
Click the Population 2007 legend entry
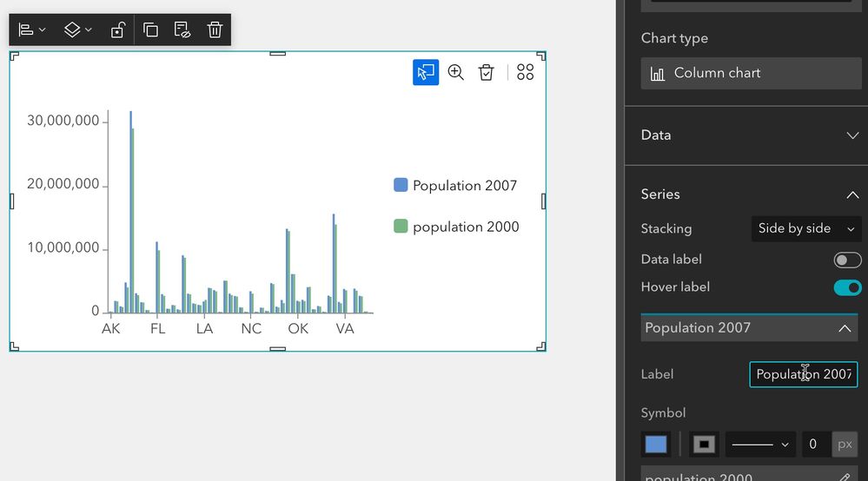455,185
